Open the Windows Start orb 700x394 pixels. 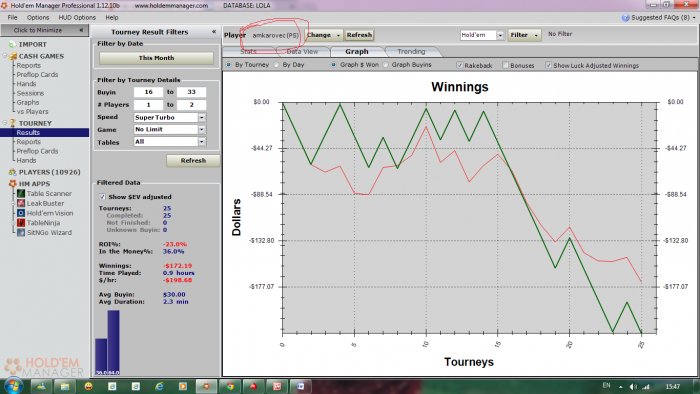click(12, 386)
